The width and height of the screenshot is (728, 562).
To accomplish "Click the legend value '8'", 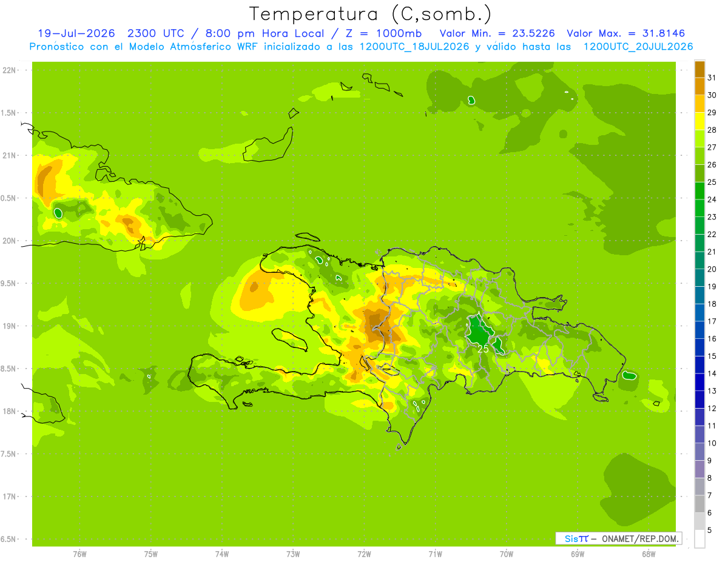I will pyautogui.click(x=710, y=478).
